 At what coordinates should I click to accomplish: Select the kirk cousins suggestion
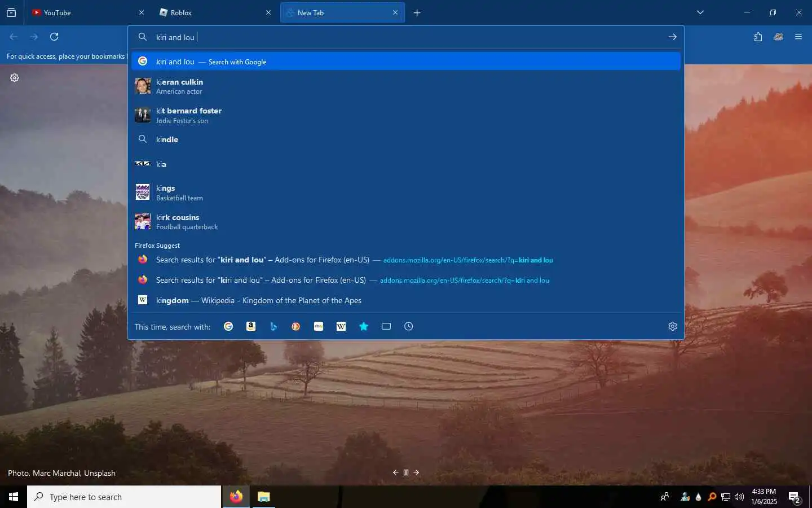[406, 222]
